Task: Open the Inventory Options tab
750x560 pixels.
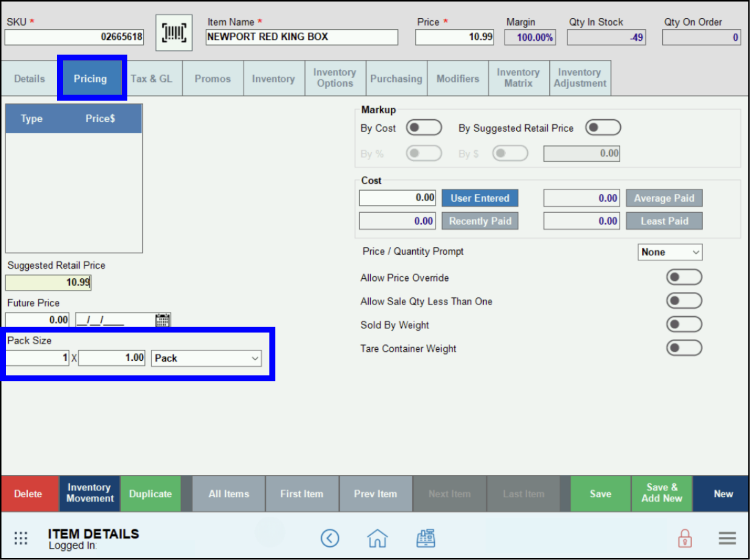Action: click(335, 78)
